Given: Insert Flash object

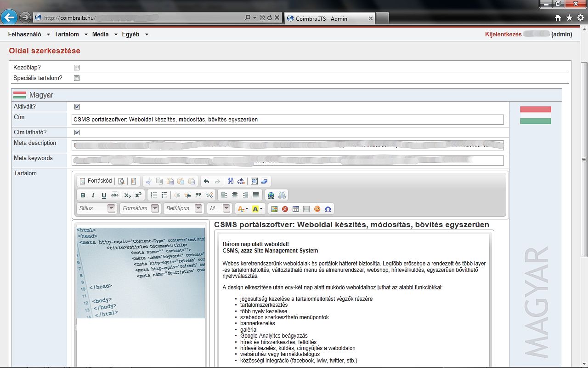Looking at the screenshot, I should click(x=285, y=209).
